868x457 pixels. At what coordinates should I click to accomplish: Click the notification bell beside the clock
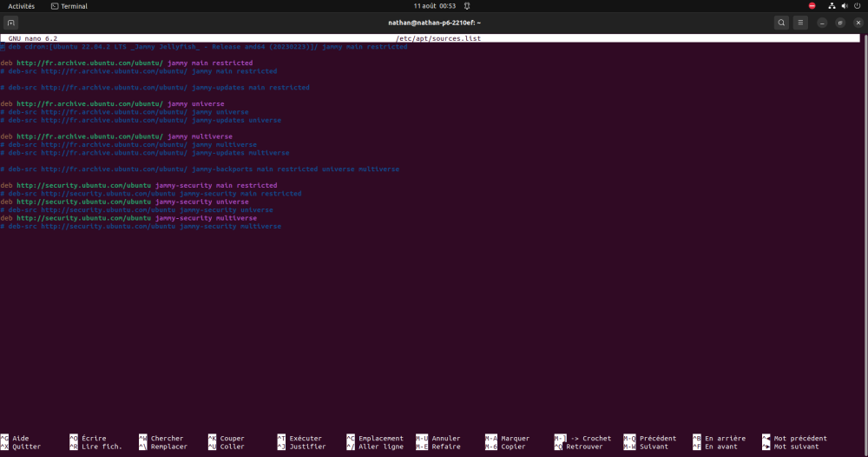click(469, 6)
